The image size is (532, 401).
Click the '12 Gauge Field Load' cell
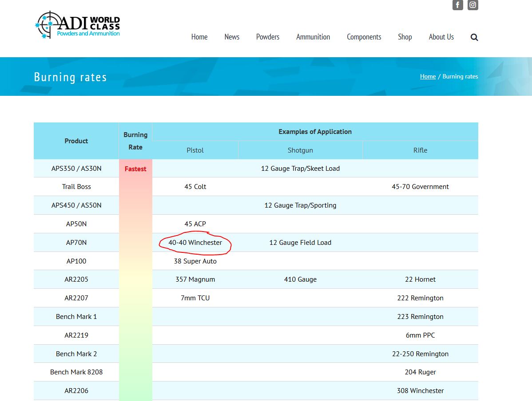(300, 242)
